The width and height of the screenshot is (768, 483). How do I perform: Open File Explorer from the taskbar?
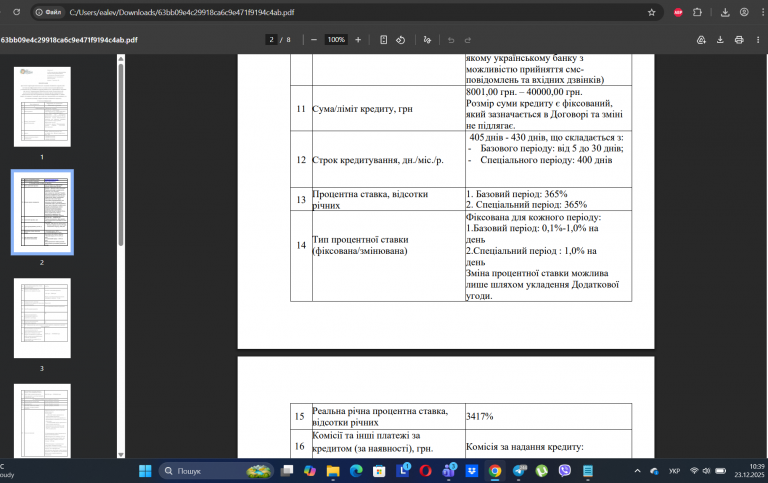click(x=333, y=471)
